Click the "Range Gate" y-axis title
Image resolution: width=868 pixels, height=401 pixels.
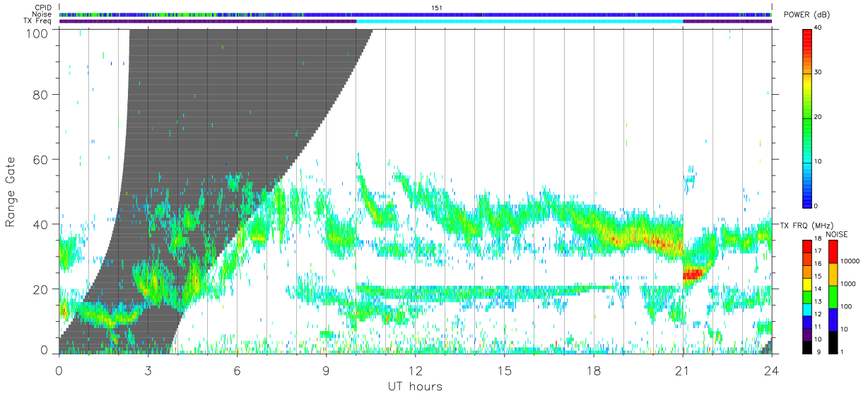[11, 191]
